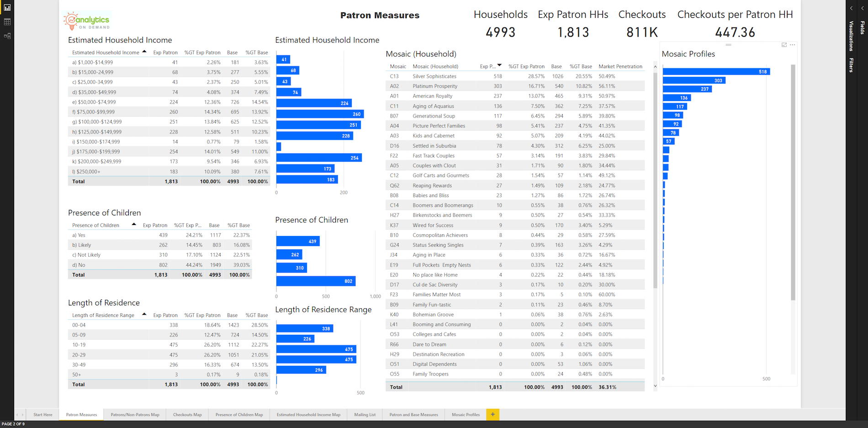Click Focus mode icon on Mosaic Profiles
Viewport: 868px width, 428px height.
tap(784, 45)
